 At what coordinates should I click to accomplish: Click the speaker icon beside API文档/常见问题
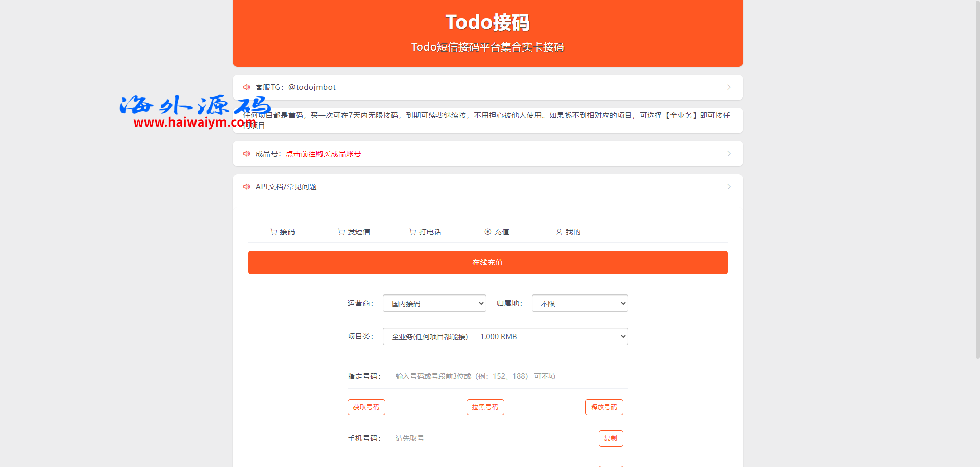point(247,187)
